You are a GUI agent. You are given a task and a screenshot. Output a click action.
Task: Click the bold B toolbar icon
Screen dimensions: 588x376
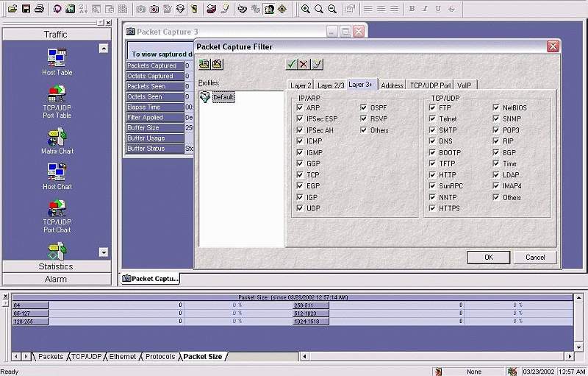point(412,9)
